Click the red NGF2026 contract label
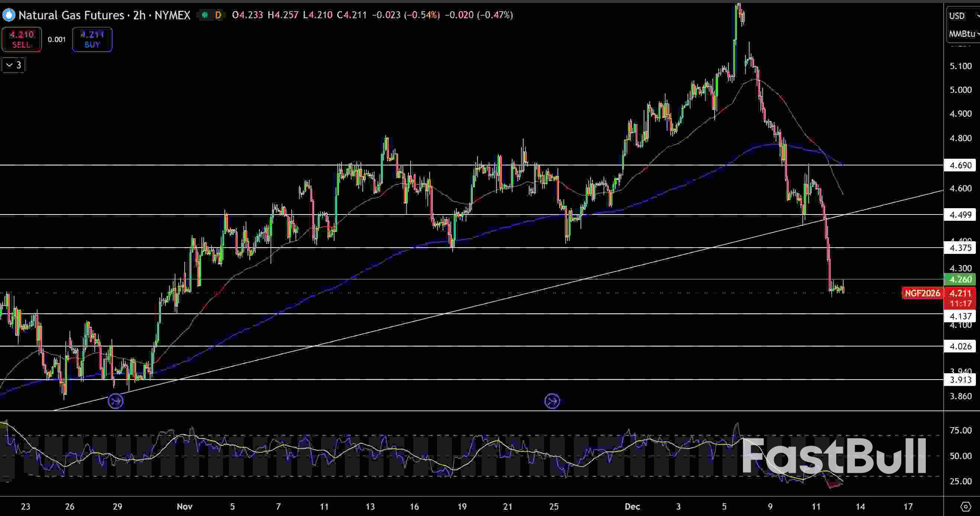This screenshot has height=516, width=980. pos(922,293)
